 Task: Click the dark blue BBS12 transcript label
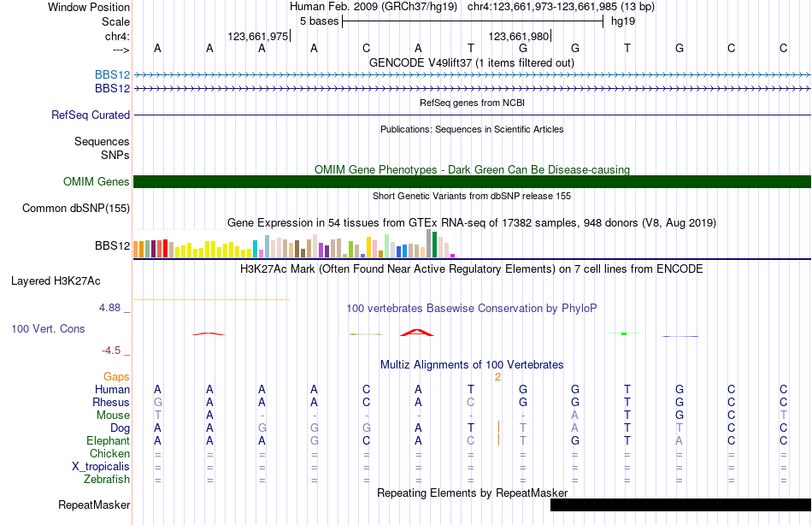tap(112, 89)
